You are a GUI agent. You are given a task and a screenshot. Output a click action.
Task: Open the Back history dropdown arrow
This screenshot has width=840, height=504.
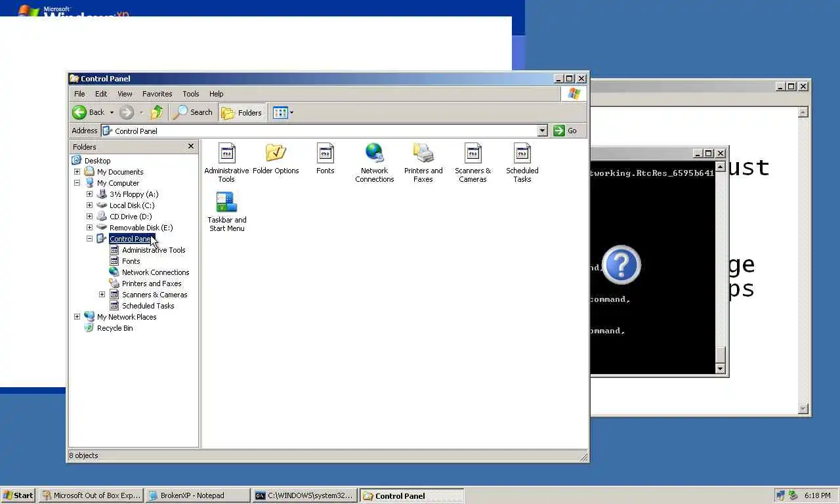pos(112,112)
